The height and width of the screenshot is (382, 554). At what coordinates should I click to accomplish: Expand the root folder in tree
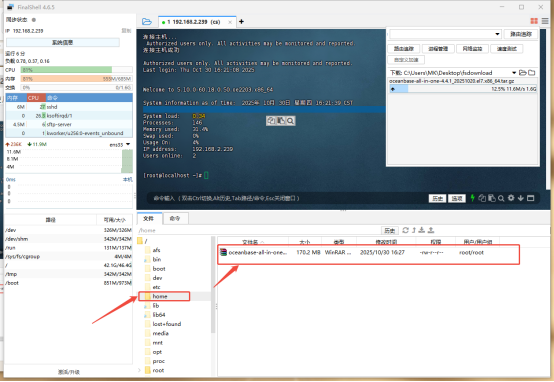tap(139, 370)
